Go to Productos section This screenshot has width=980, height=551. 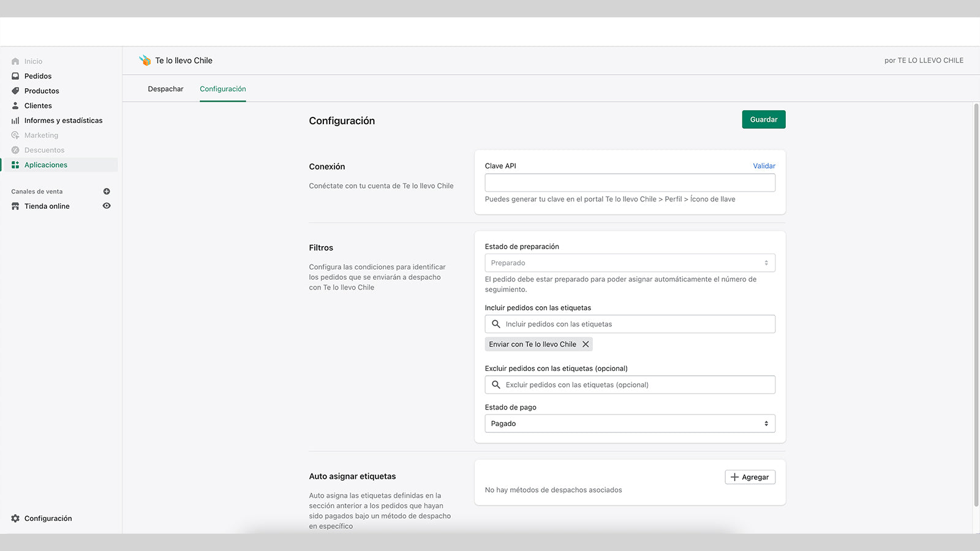[x=42, y=91]
